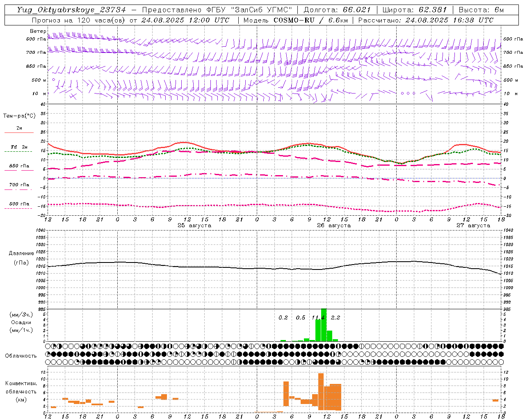The image size is (525, 420).
Task: Click the solid red 2м legend line sample
Action: click(x=19, y=132)
